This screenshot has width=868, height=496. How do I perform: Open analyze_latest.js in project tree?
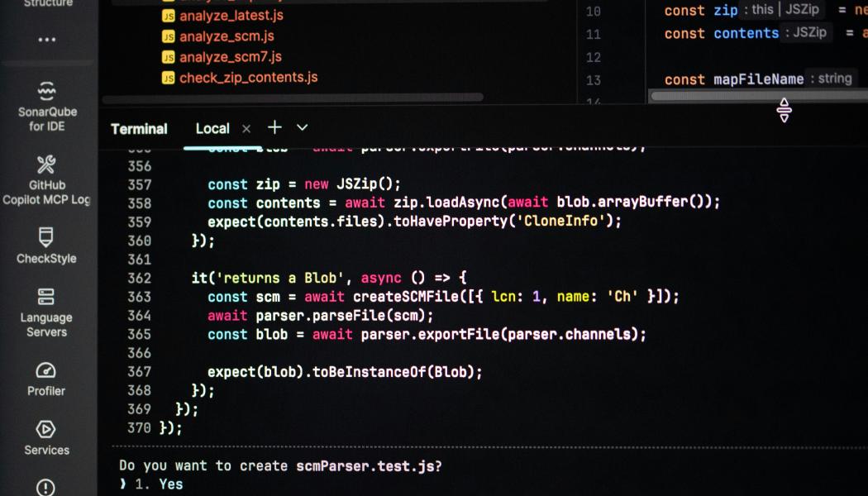[231, 16]
